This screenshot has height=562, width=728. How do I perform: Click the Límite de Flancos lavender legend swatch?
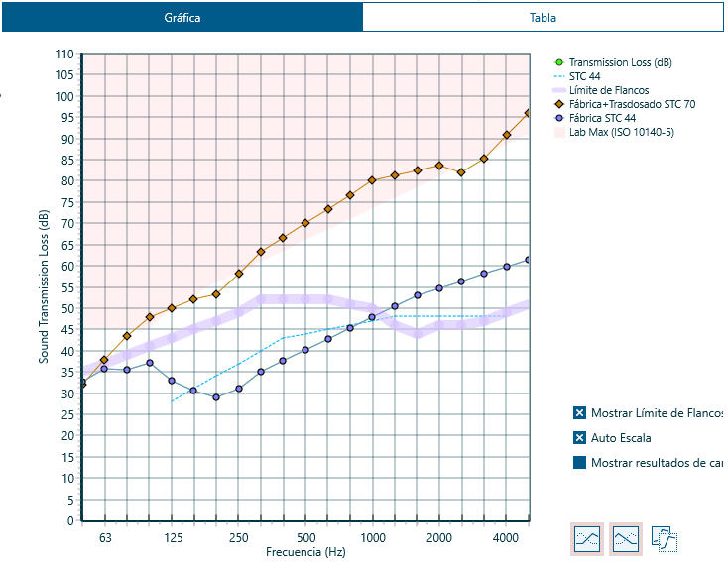558,90
